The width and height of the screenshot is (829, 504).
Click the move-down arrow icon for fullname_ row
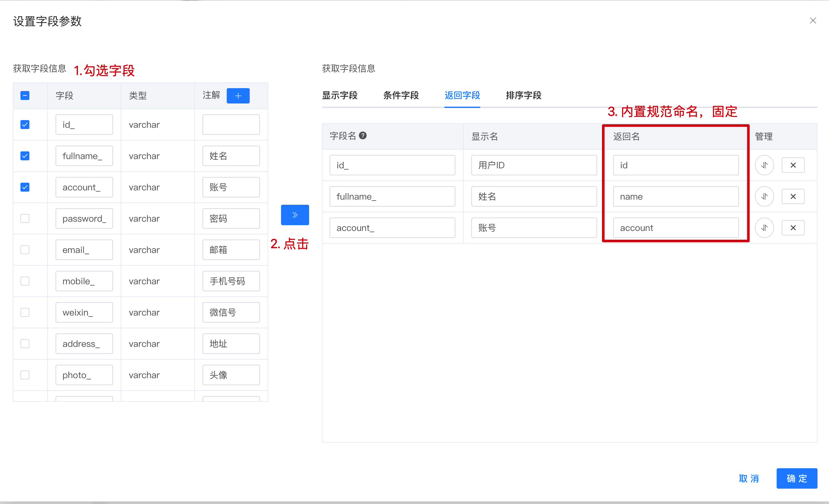pos(764,197)
